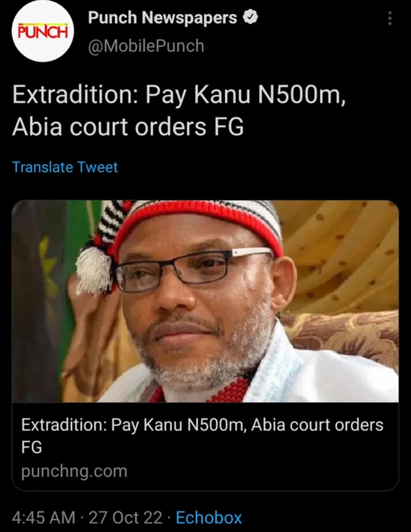This screenshot has height=532, width=411.
Task: Click the Translate Tweet link
Action: pyautogui.click(x=65, y=167)
